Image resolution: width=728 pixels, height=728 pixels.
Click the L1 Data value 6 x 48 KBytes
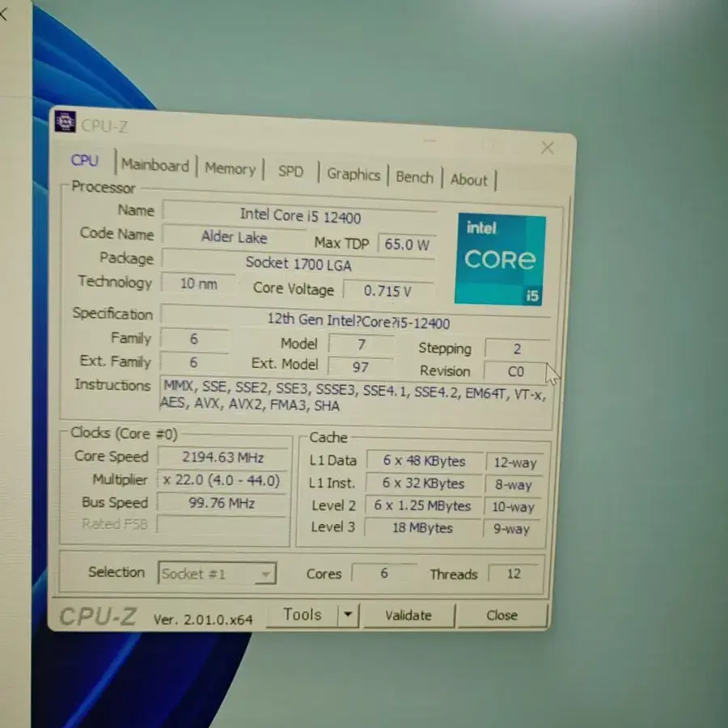424,460
